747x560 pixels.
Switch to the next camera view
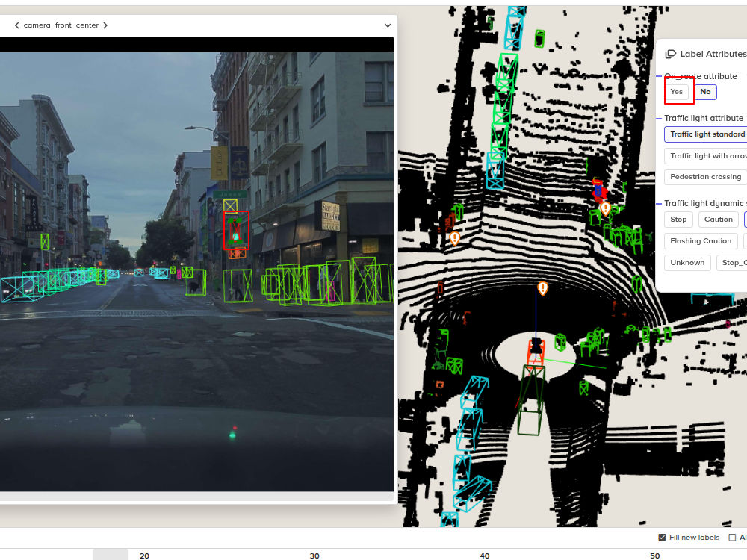(105, 25)
